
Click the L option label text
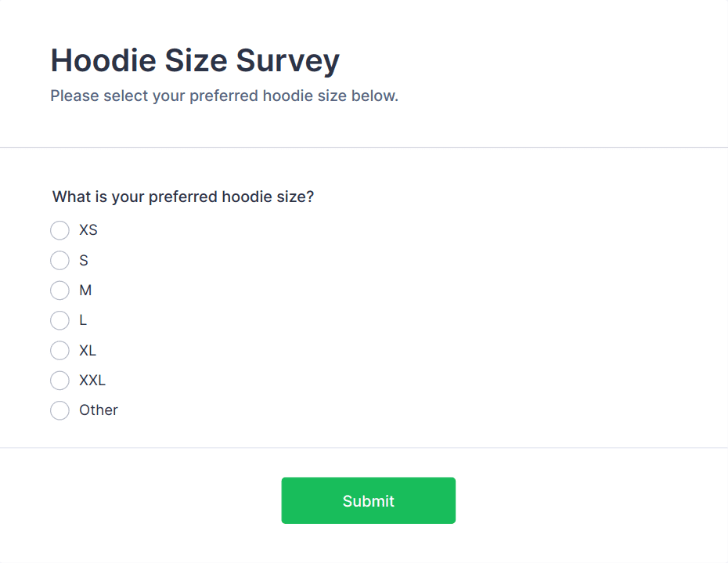click(83, 320)
